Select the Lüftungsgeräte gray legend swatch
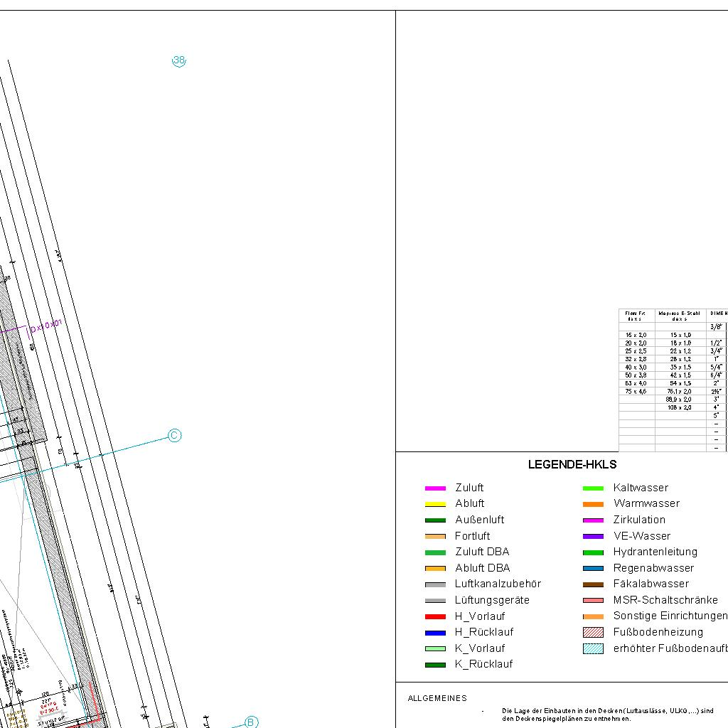The height and width of the screenshot is (728, 728). (434, 601)
